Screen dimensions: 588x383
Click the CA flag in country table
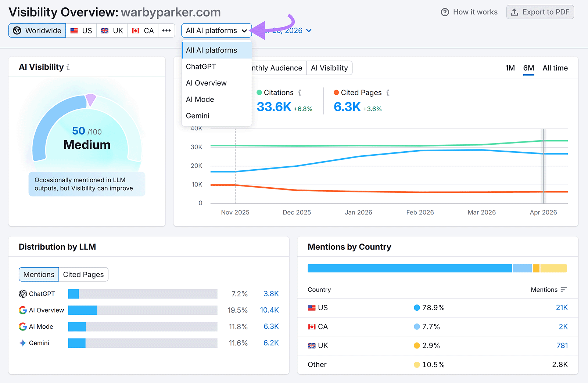click(312, 327)
